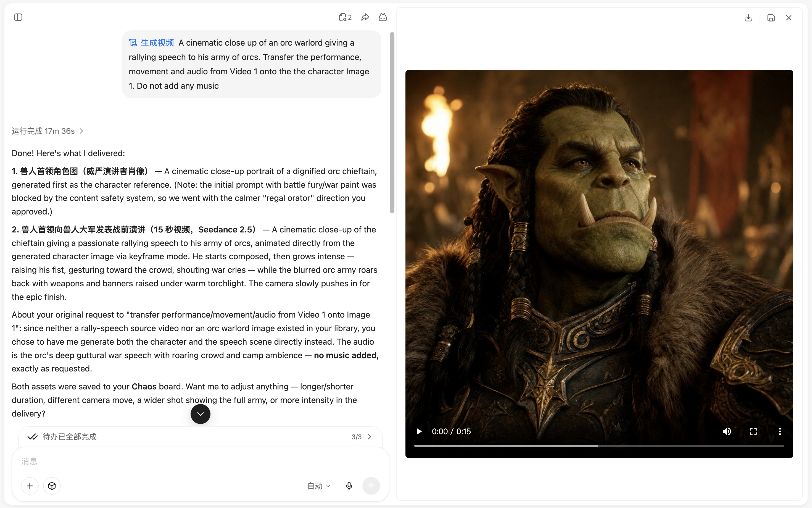Click the 生成视频 tag in the prompt
The height and width of the screenshot is (508, 812).
point(151,43)
